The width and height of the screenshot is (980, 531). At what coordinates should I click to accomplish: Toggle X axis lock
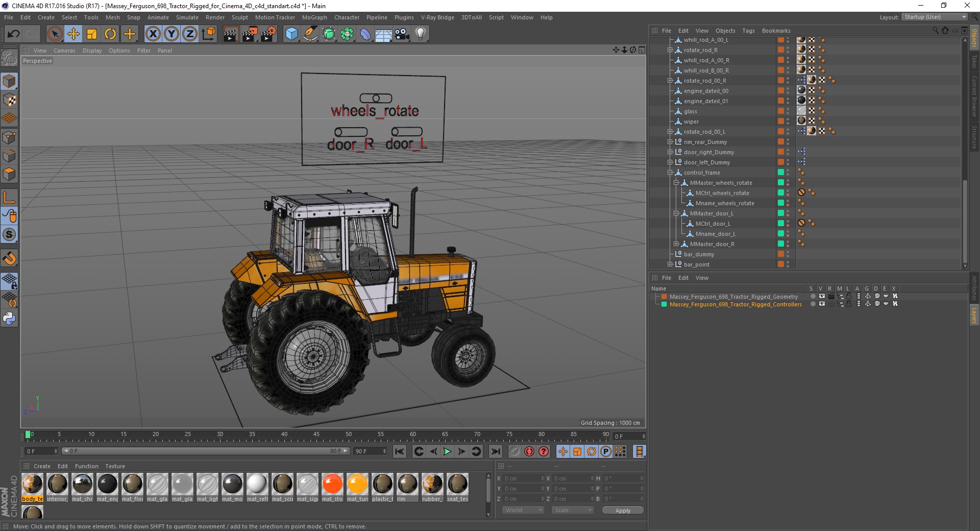coord(153,34)
